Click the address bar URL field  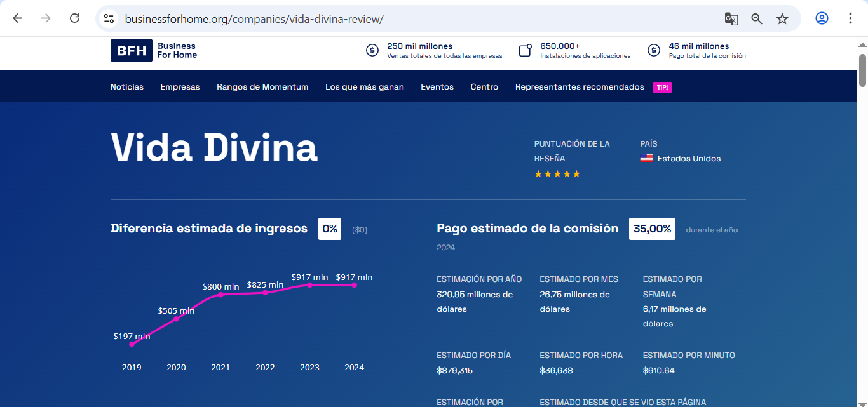click(x=413, y=19)
